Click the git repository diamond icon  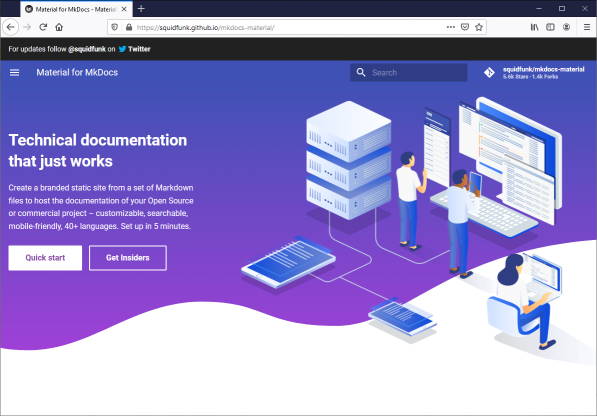click(x=489, y=72)
